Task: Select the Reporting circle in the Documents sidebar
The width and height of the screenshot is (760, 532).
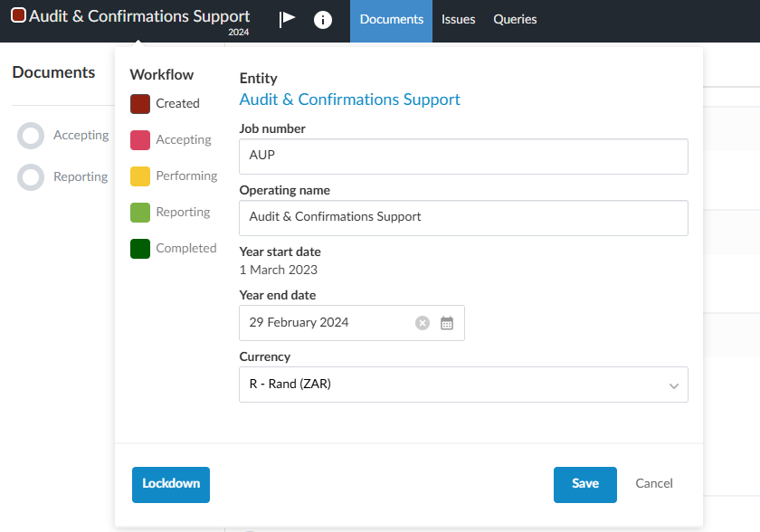Action: (x=32, y=177)
